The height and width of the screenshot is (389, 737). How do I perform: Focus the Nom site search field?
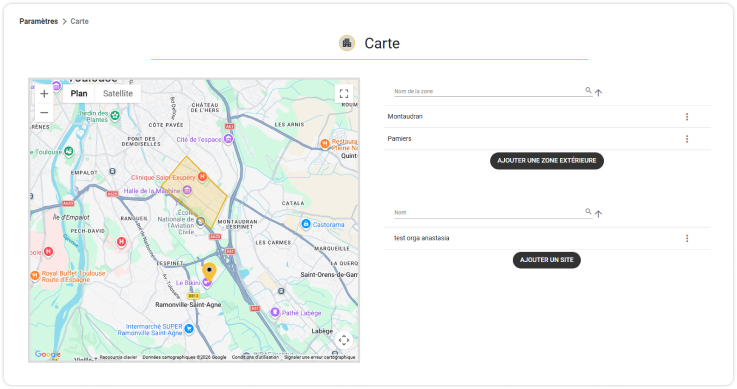[x=489, y=212]
